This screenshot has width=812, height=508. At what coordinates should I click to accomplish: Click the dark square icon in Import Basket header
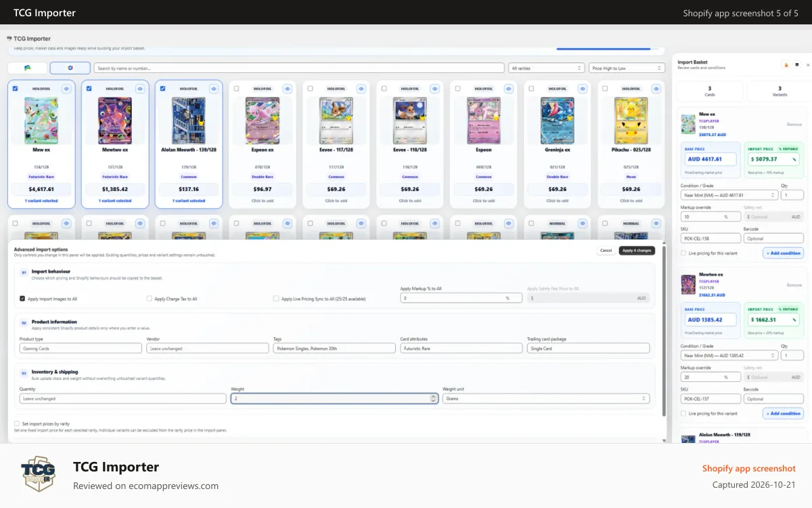(797, 65)
